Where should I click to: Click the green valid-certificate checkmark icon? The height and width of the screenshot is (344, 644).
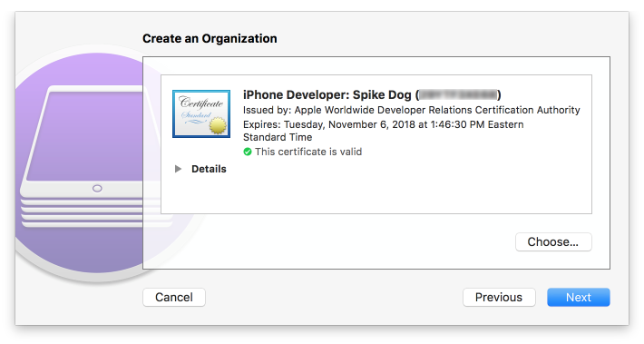pos(248,152)
